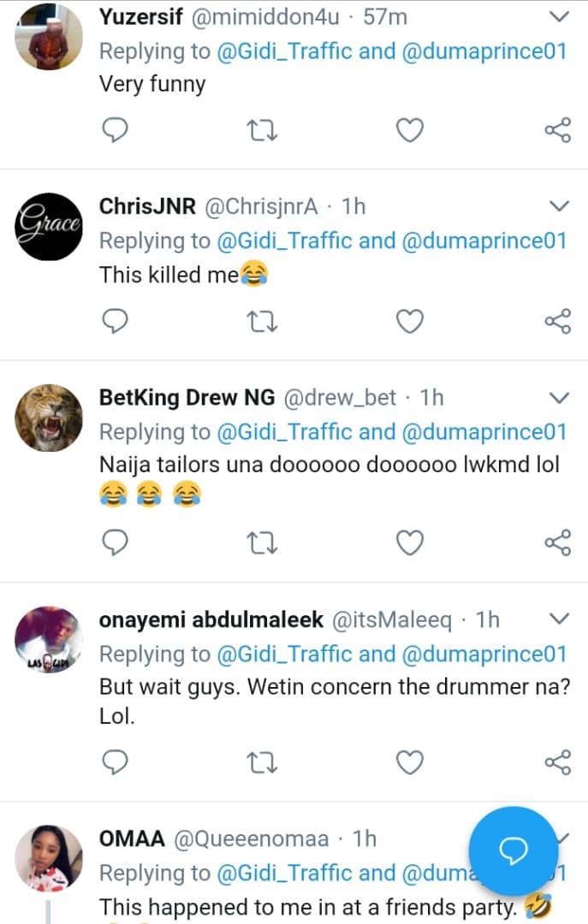Open the @Gidi_Traffic link in Yuzersif's tweet
Viewport: 588px width, 924px height.
(284, 50)
